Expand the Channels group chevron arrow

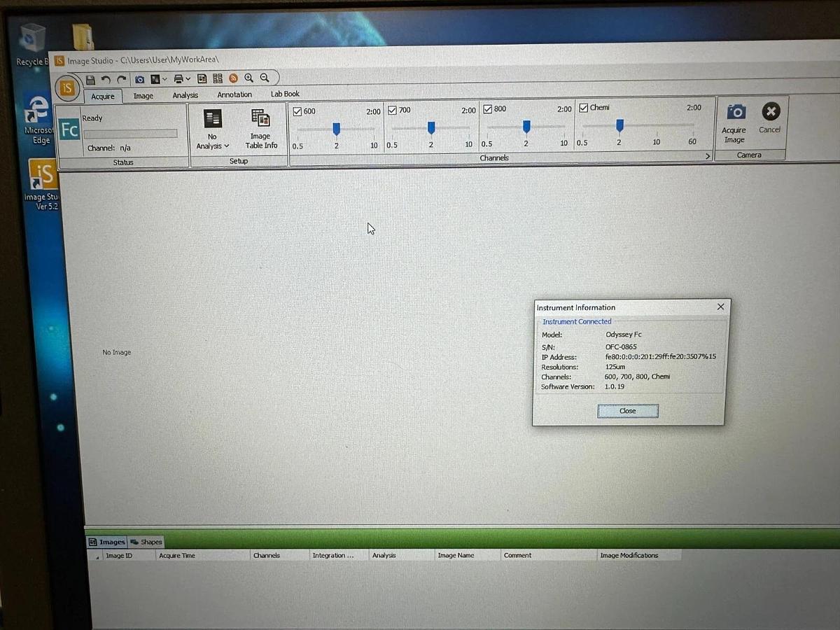708,156
